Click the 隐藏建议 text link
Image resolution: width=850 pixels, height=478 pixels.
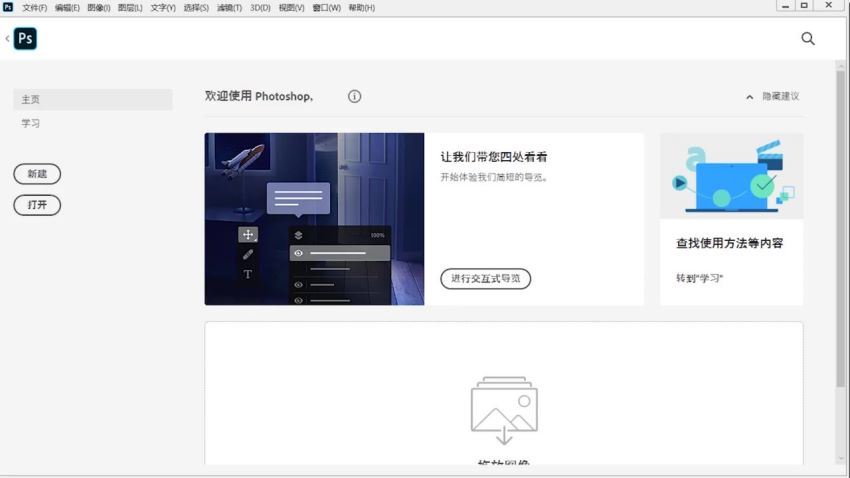[x=781, y=96]
